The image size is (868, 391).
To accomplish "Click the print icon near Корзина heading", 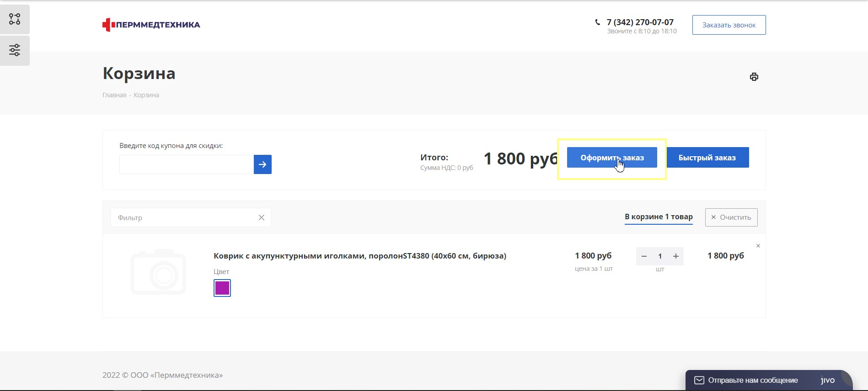I will [754, 77].
